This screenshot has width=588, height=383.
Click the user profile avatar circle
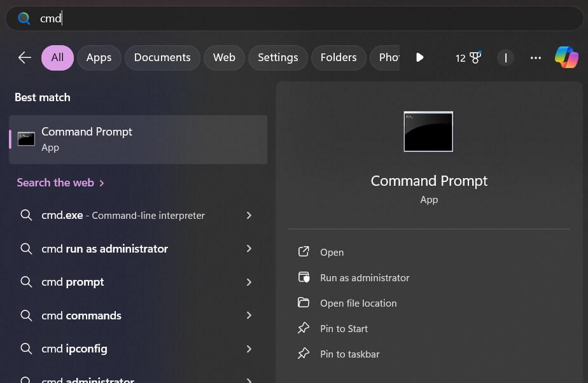pos(505,58)
